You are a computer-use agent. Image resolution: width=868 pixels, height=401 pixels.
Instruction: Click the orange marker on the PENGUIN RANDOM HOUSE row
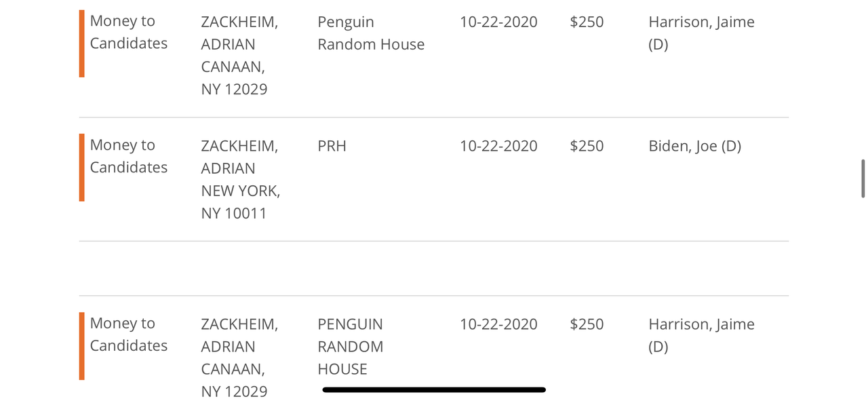tap(82, 346)
